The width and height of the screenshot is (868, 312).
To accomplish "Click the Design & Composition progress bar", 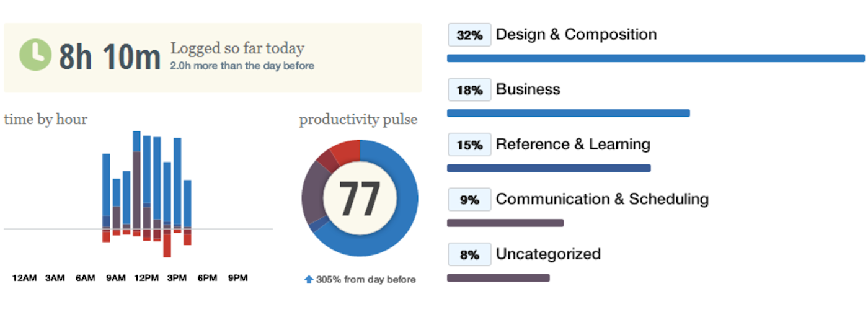I will pos(655,58).
